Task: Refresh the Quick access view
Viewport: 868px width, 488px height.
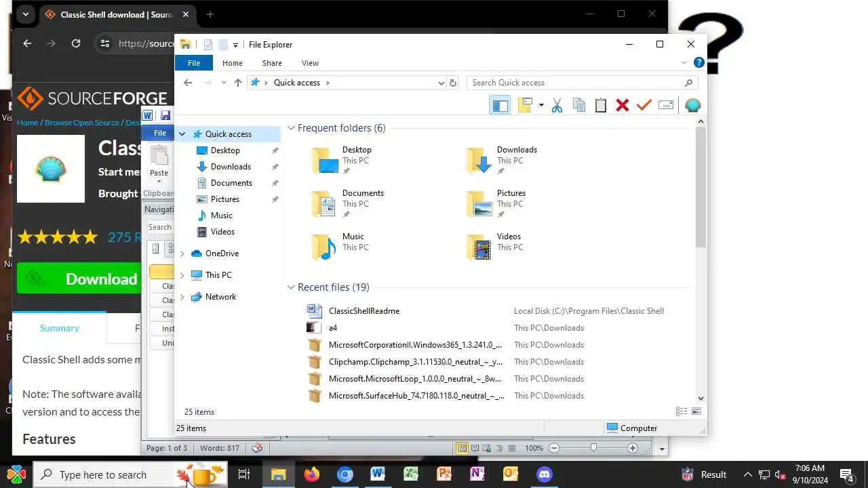Action: click(454, 83)
